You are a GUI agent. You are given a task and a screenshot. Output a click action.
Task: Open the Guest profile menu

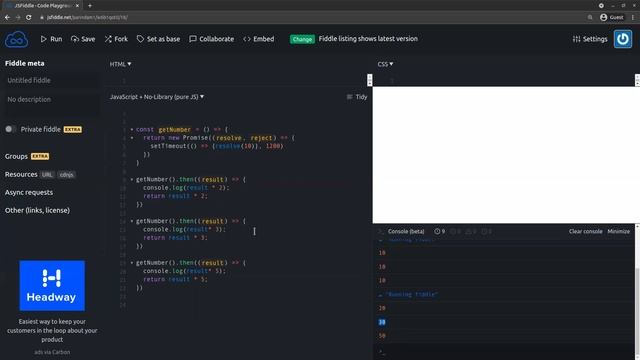coord(611,18)
